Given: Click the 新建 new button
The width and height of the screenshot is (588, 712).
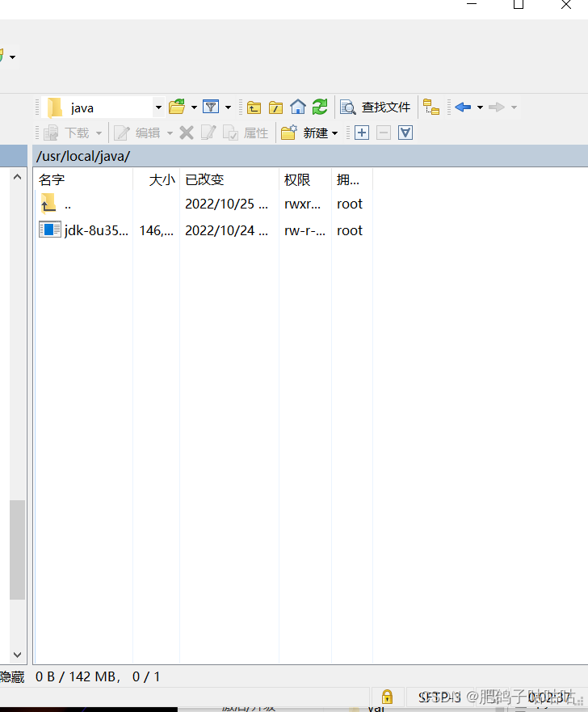Looking at the screenshot, I should [304, 133].
